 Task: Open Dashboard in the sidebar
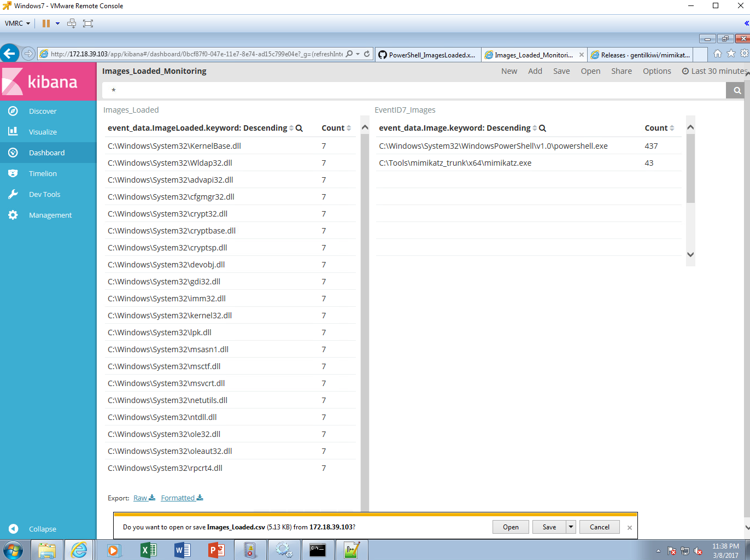[48, 153]
